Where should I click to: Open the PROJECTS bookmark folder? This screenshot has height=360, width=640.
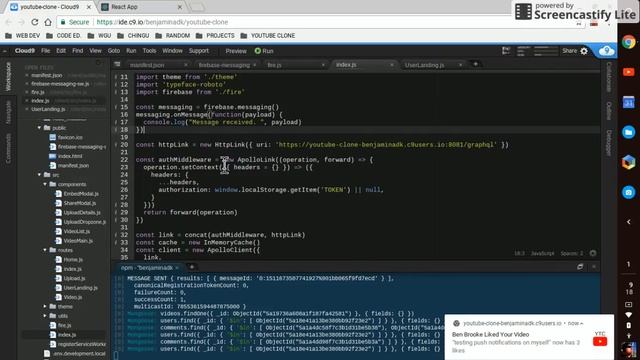coord(215,36)
